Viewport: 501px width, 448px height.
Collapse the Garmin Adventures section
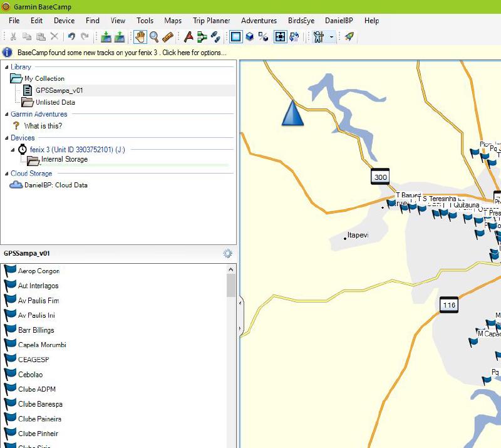tap(6, 114)
